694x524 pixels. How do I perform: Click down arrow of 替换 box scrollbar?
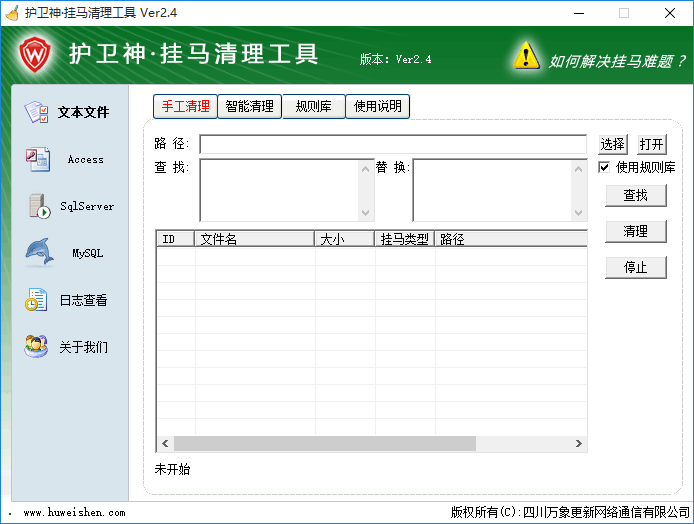coord(578,212)
